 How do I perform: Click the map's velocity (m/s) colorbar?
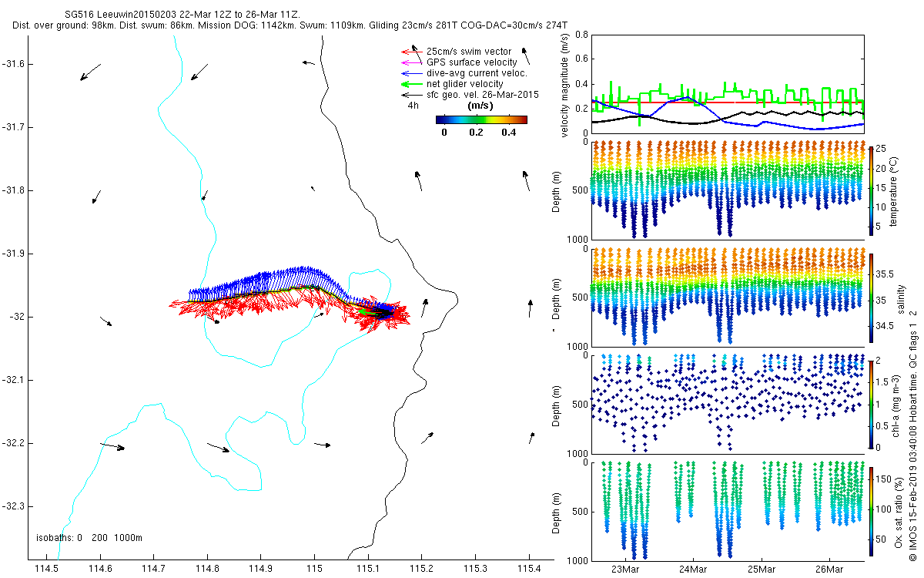pos(481,119)
